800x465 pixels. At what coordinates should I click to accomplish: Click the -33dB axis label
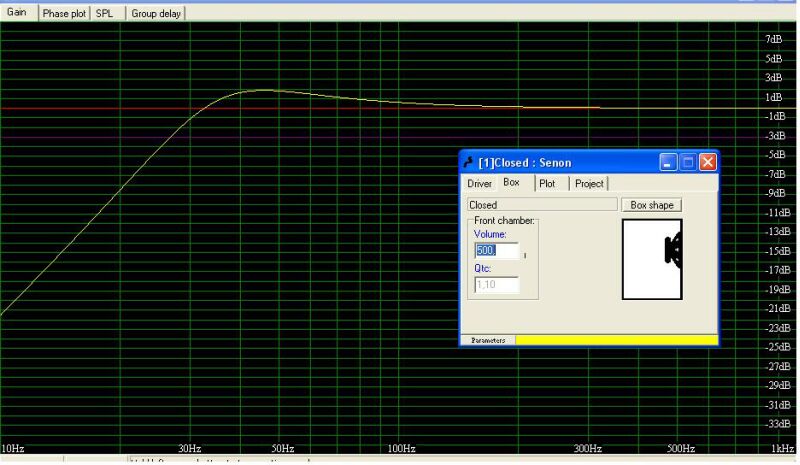(779, 424)
